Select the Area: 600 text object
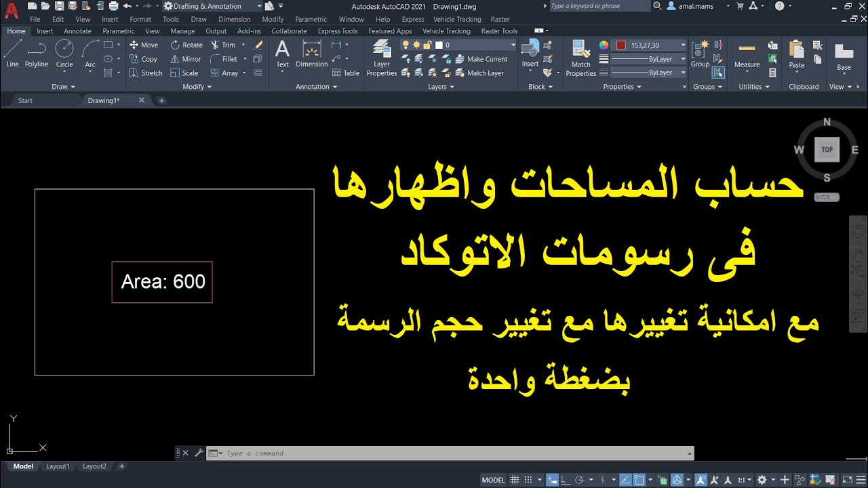Image resolution: width=868 pixels, height=488 pixels. click(x=163, y=281)
